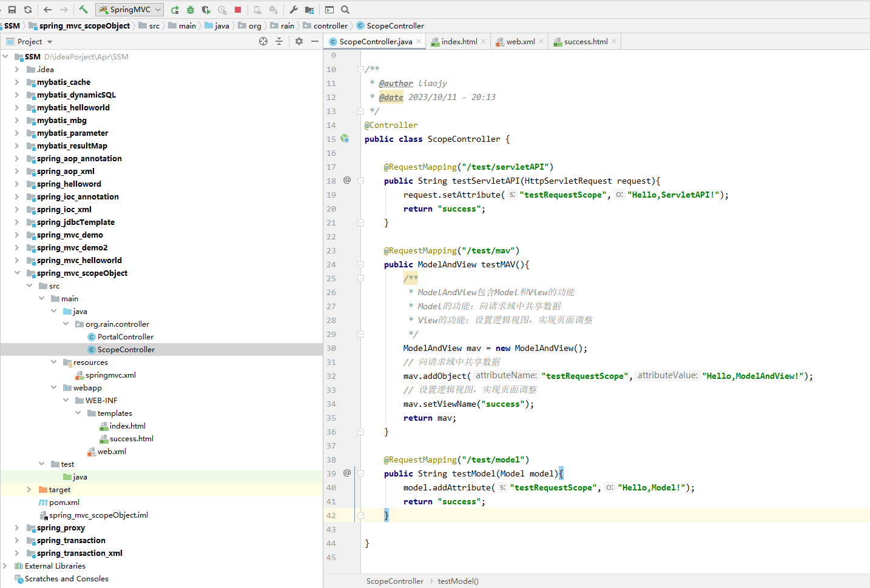Collapse the WEB-INF folder
This screenshot has height=588, width=870.
click(x=66, y=400)
